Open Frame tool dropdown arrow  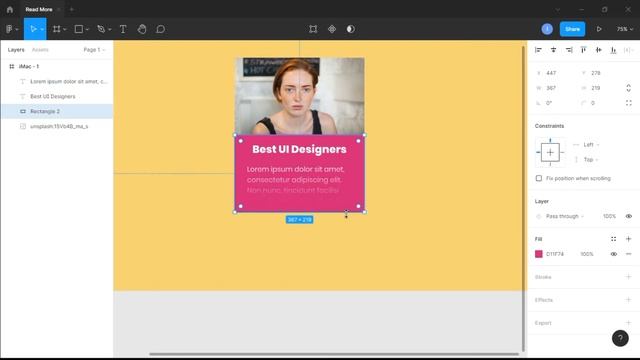[64, 29]
